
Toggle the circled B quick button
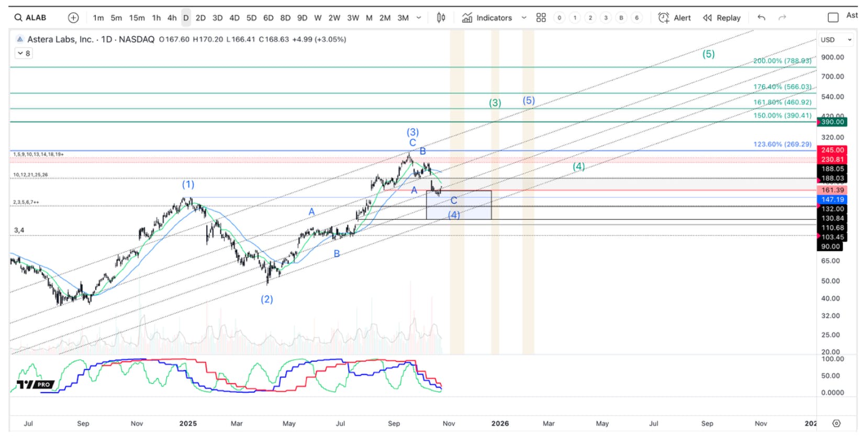(621, 18)
